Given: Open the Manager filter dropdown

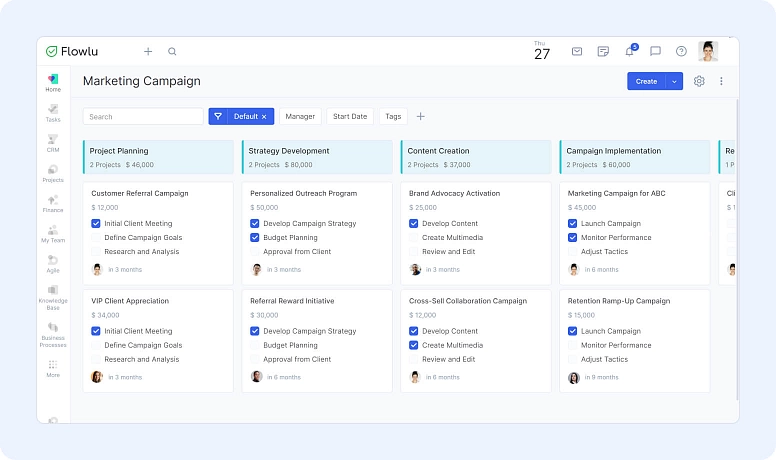Looking at the screenshot, I should tap(300, 116).
